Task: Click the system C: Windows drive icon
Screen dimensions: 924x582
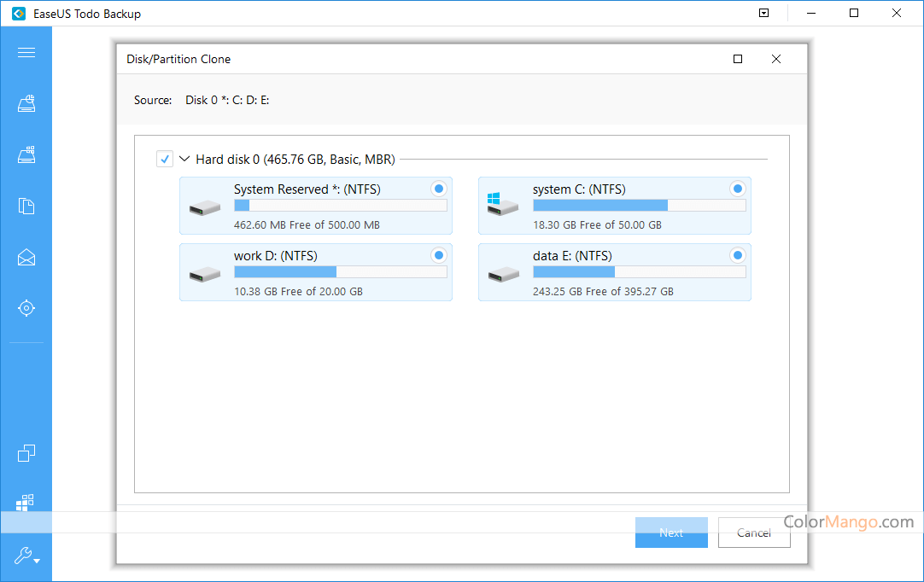Action: pyautogui.click(x=503, y=205)
